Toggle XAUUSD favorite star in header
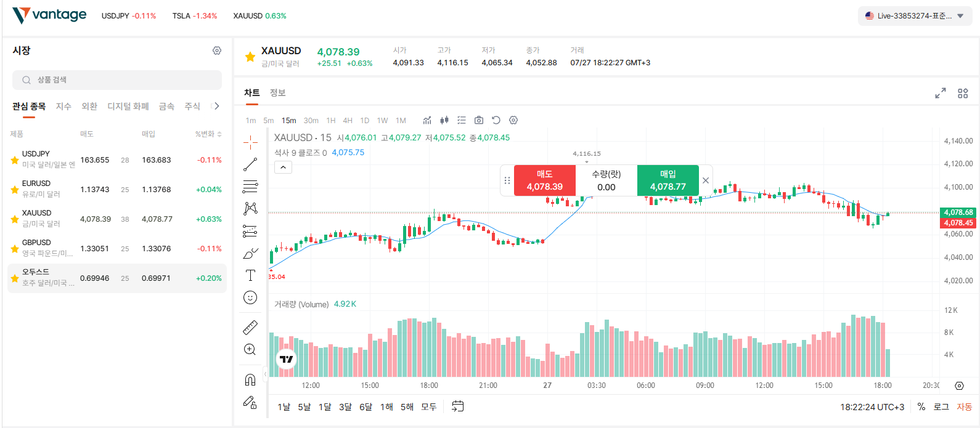The image size is (980, 428). pos(250,57)
